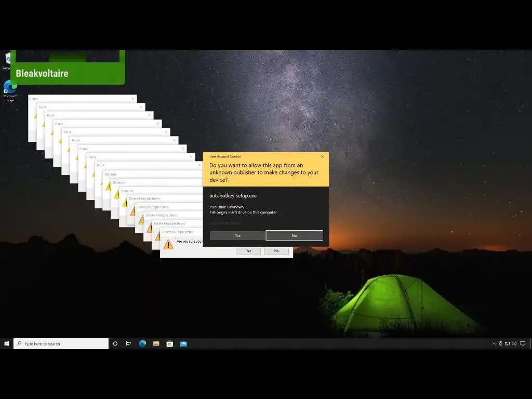
Task: Click the 'Type here to search' box
Action: [61, 344]
